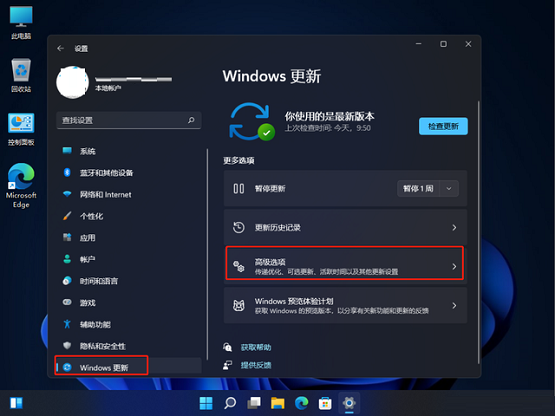Click the 提供反馈 give feedback link
The height and width of the screenshot is (416, 555).
tap(256, 365)
